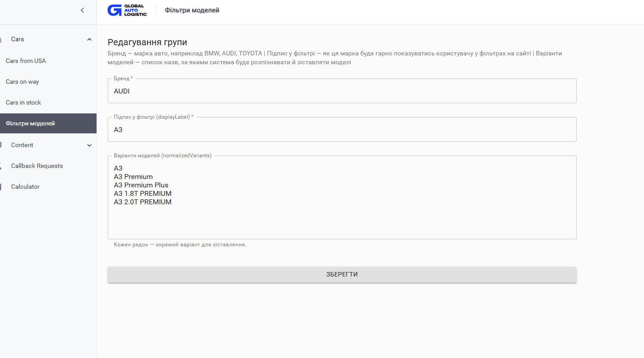The width and height of the screenshot is (644, 358).
Task: Click the Global Auto Logistic logo
Action: coord(127,10)
